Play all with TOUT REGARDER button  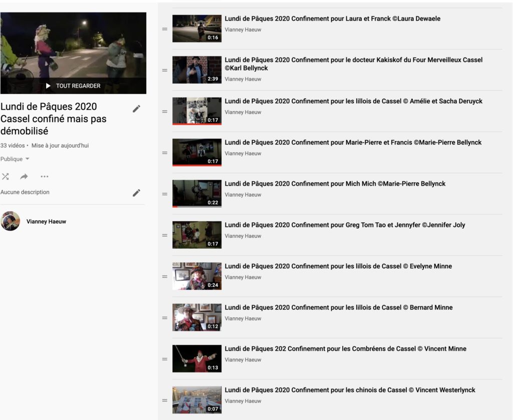point(73,86)
